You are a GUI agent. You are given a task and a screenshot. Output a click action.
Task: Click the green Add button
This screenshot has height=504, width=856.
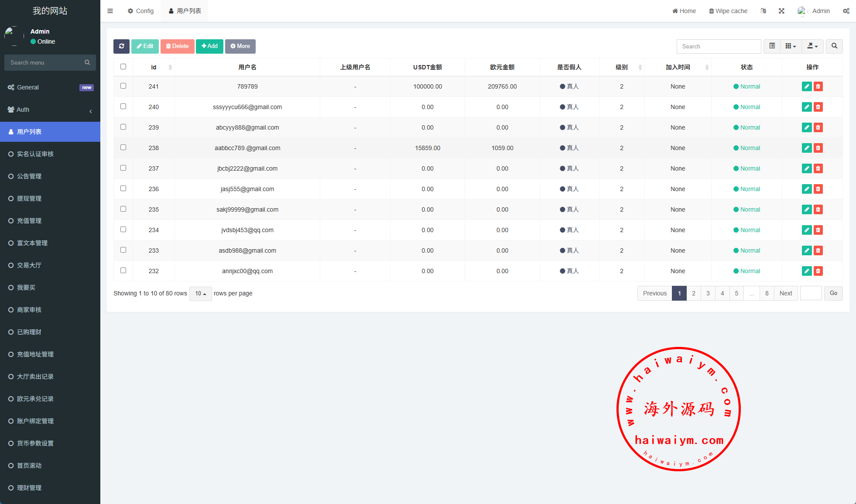(209, 46)
